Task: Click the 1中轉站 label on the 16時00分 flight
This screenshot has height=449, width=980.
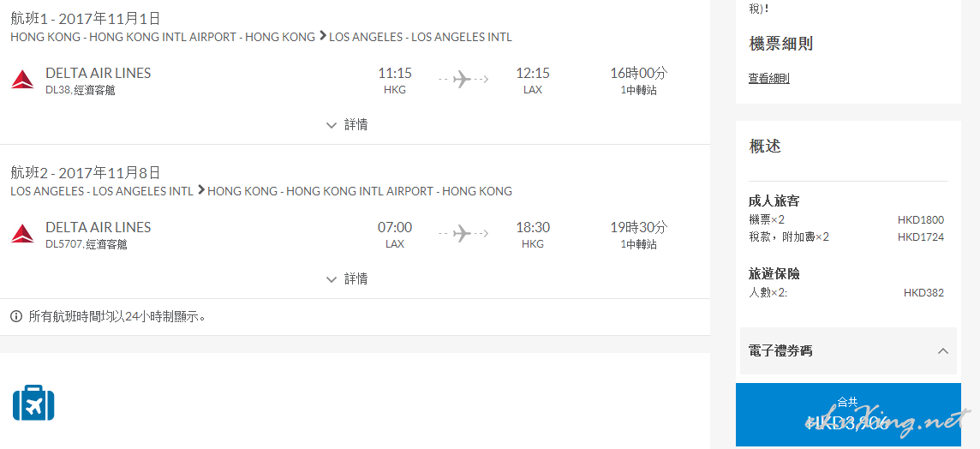Action: [638, 90]
